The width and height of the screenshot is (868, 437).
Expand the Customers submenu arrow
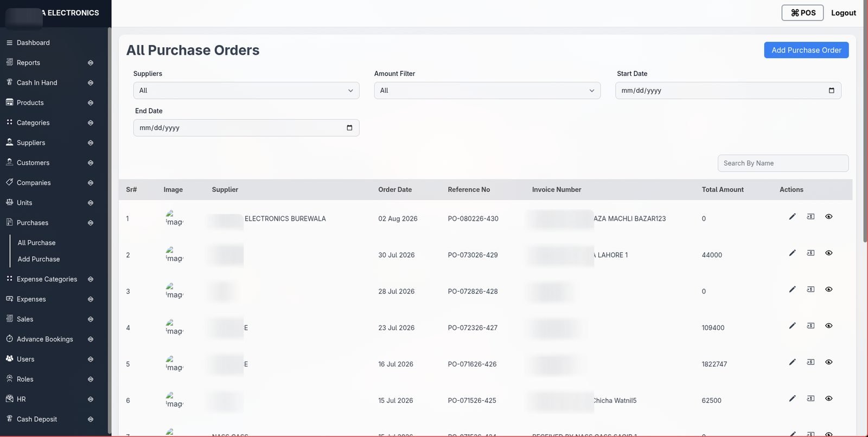(x=91, y=163)
